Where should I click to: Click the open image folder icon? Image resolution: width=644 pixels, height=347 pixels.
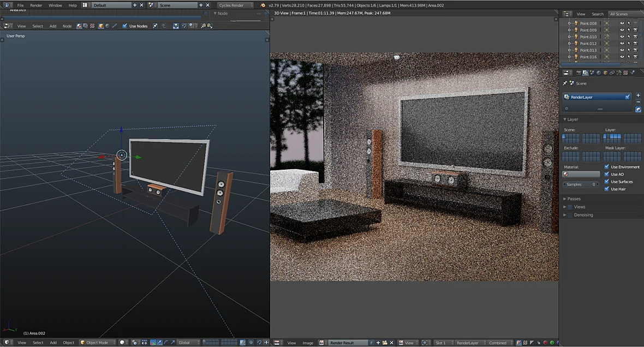(x=385, y=343)
